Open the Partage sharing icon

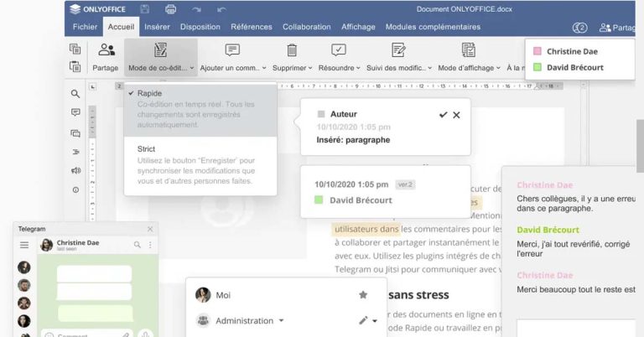106,49
